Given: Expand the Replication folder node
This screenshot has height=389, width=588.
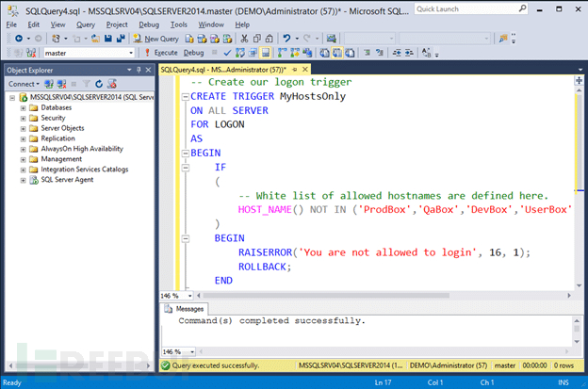Looking at the screenshot, I should [x=24, y=138].
